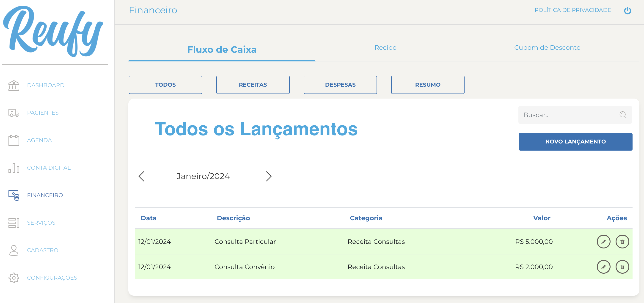Edit the Consulta Particular entry
Screen dimensions: 644x303
603,242
